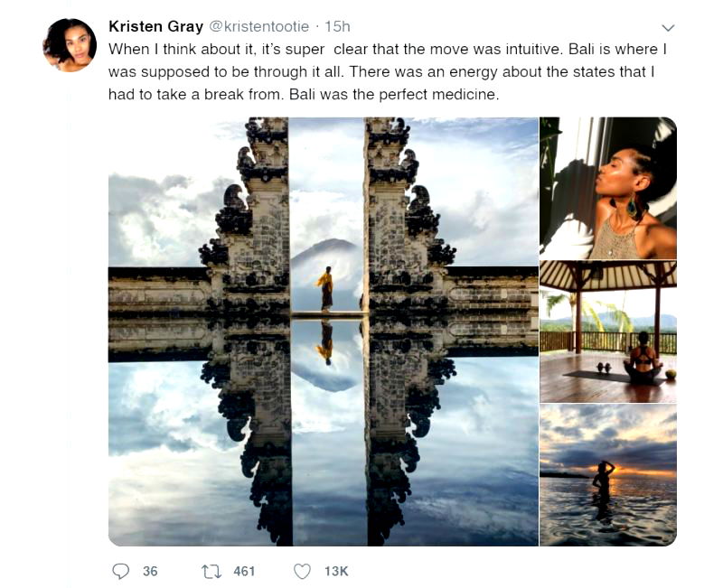Open the @kristentootie handle link
Image resolution: width=723 pixels, height=588 pixels.
pyautogui.click(x=260, y=26)
